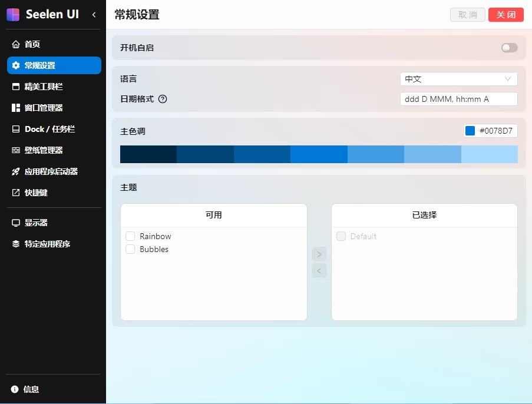This screenshot has height=404, width=532.
Task: Open the #0078D7 accent color picker
Action: 490,131
